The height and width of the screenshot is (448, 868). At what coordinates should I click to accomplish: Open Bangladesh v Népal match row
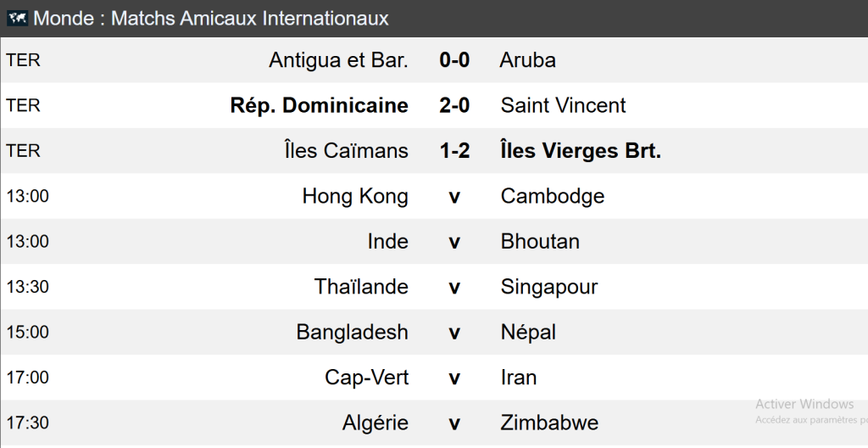(454, 332)
